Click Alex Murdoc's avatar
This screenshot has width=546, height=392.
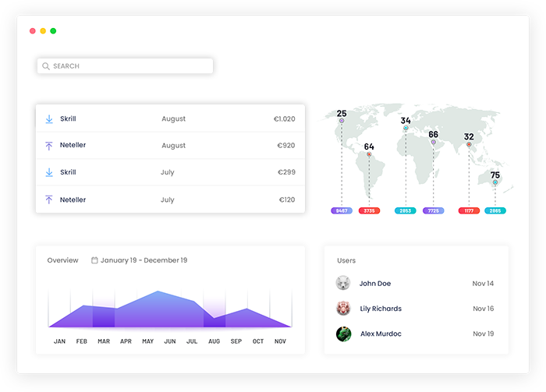[343, 334]
